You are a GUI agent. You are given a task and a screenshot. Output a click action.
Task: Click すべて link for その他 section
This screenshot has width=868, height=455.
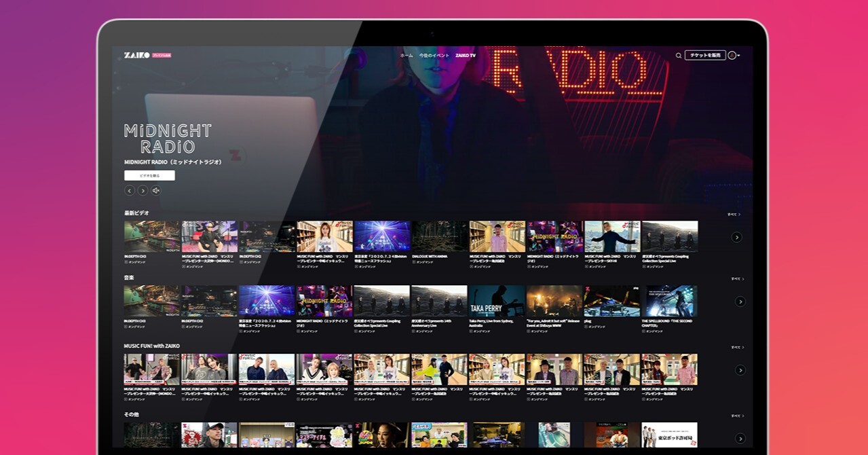pos(738,416)
